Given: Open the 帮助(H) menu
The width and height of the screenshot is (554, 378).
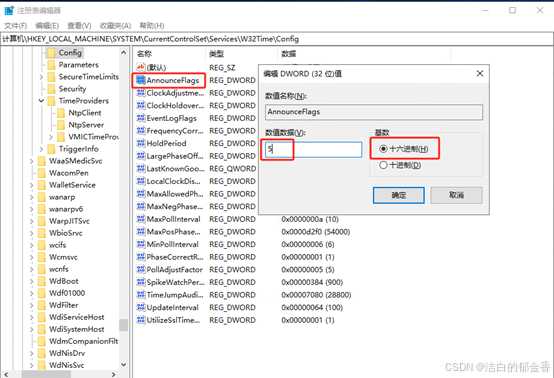Looking at the screenshot, I should click(152, 26).
